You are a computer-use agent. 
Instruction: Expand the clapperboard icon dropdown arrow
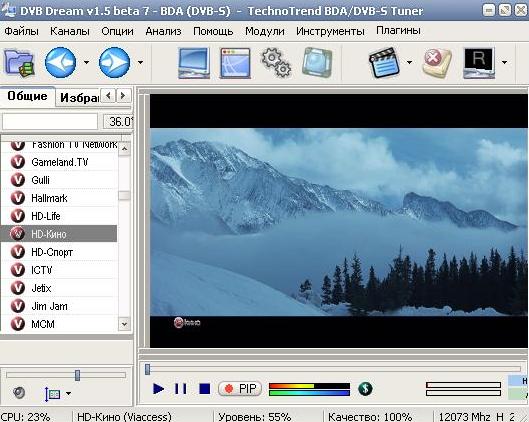coord(409,62)
